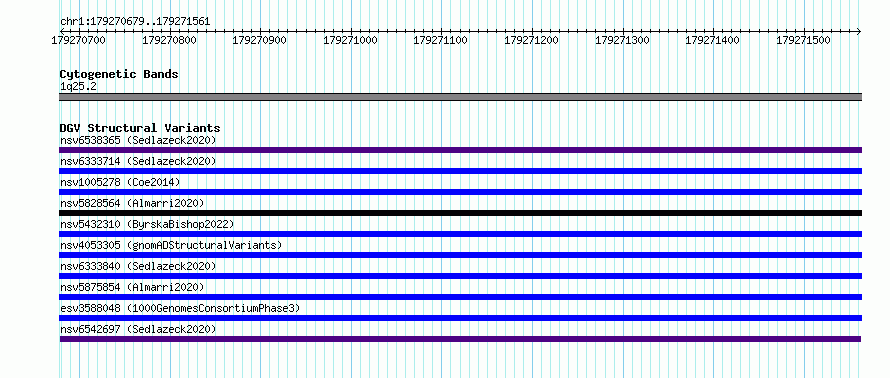Image resolution: width=890 pixels, height=378 pixels.
Task: Click ruler tick label 179271400
Action: click(712, 40)
